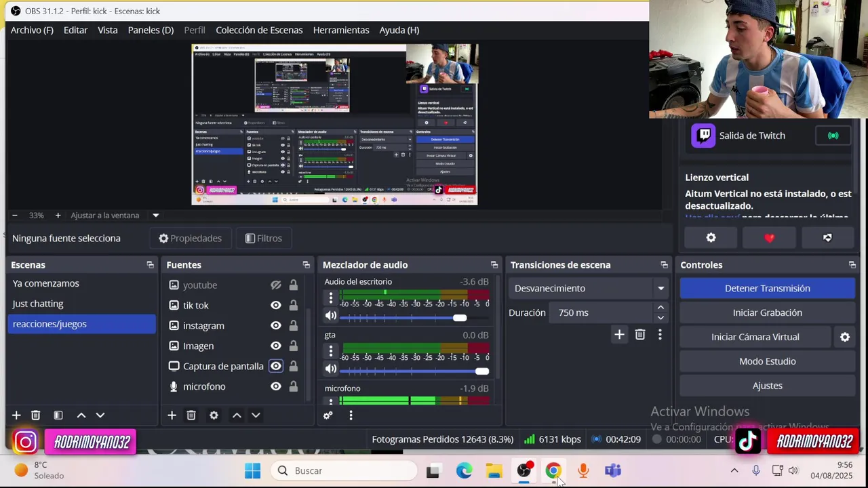The image size is (868, 488).
Task: Add a new source in Fuentes
Action: [x=172, y=415]
